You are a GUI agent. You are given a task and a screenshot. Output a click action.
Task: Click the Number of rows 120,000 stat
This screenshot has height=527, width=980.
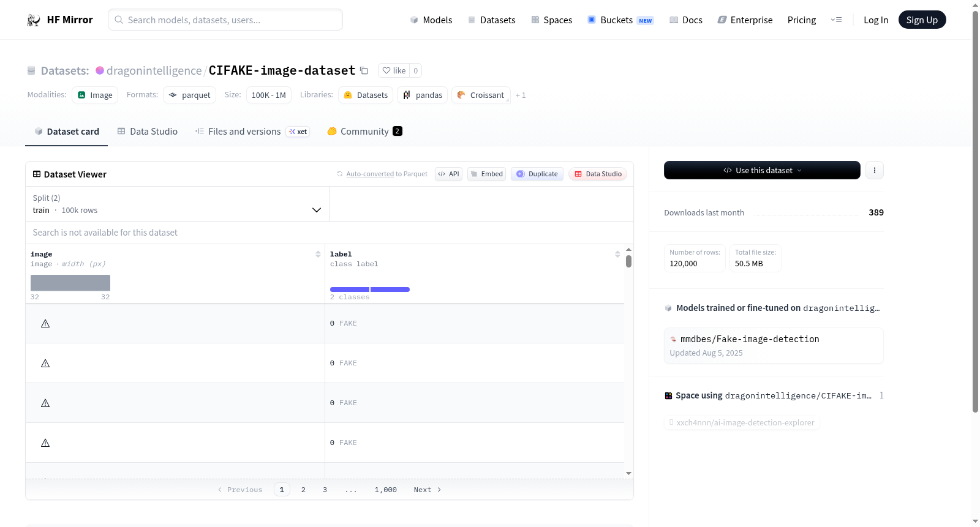(x=695, y=258)
